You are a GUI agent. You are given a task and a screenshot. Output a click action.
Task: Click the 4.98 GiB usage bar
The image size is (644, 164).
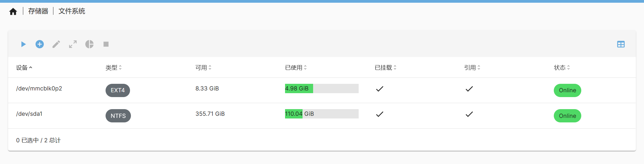(x=322, y=88)
